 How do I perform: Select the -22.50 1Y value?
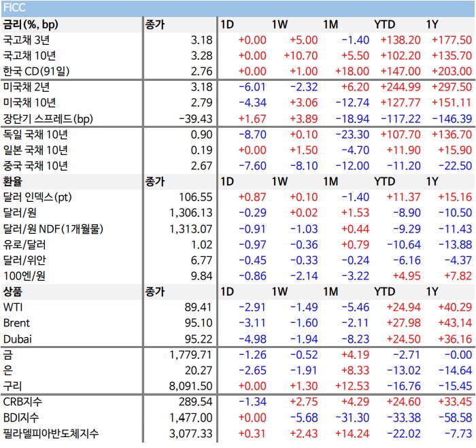click(x=456, y=166)
